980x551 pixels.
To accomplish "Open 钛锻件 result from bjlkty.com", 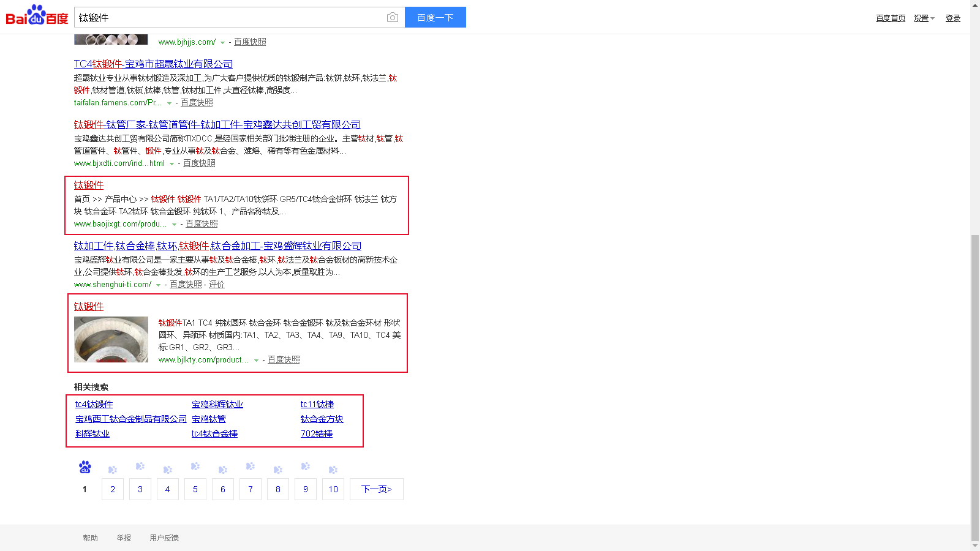I will [89, 306].
